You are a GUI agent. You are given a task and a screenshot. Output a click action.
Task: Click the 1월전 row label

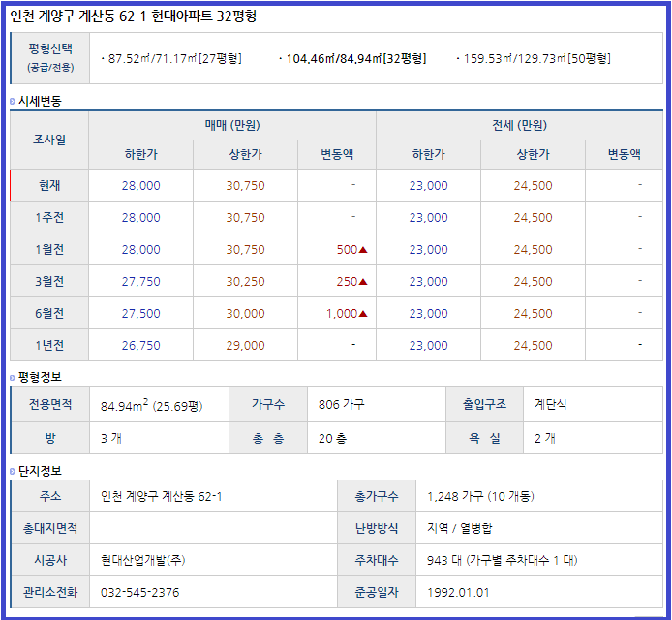[x=49, y=250]
